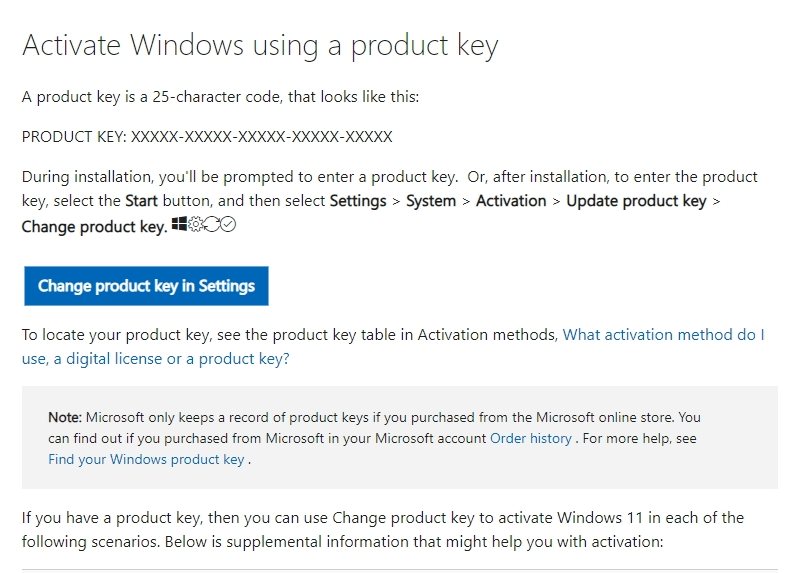Screen dimensions: 811x573
Task: Click the bold Change product key text
Action: coord(94,227)
